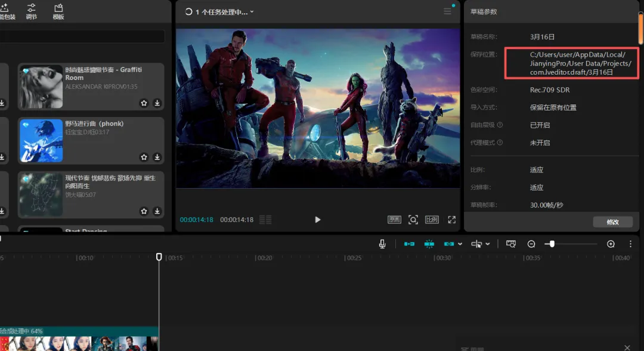
Task: Click the music search field
Action: [82, 36]
